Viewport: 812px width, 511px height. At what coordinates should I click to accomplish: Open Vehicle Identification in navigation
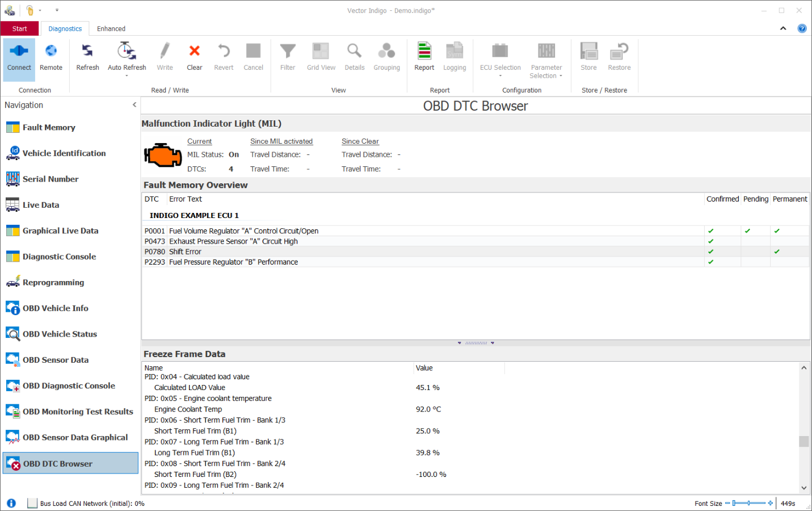70,153
